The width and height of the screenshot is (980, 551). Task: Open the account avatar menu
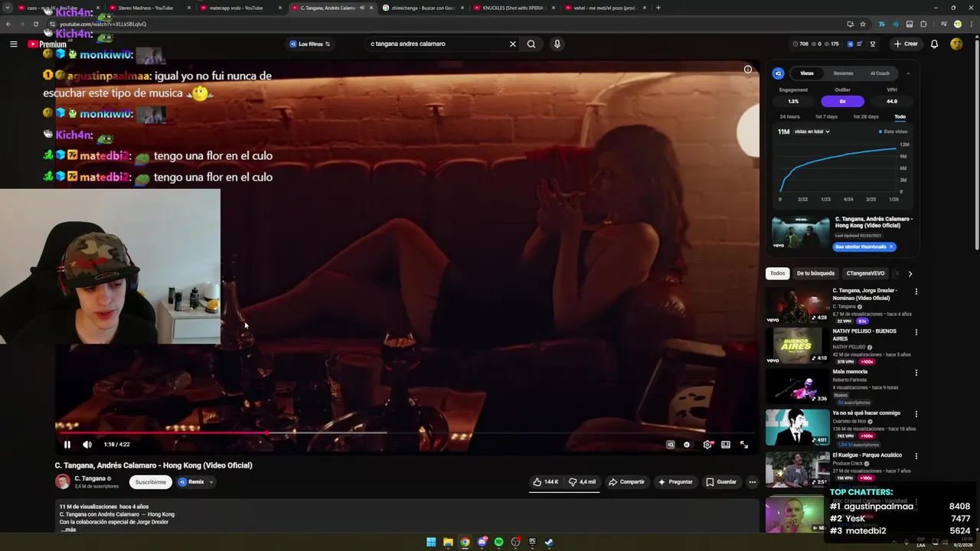click(956, 44)
